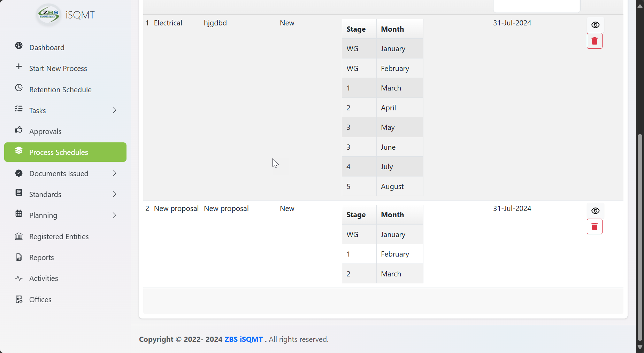The height and width of the screenshot is (353, 644).
Task: Expand the Documents Issued submenu
Action: pos(114,173)
